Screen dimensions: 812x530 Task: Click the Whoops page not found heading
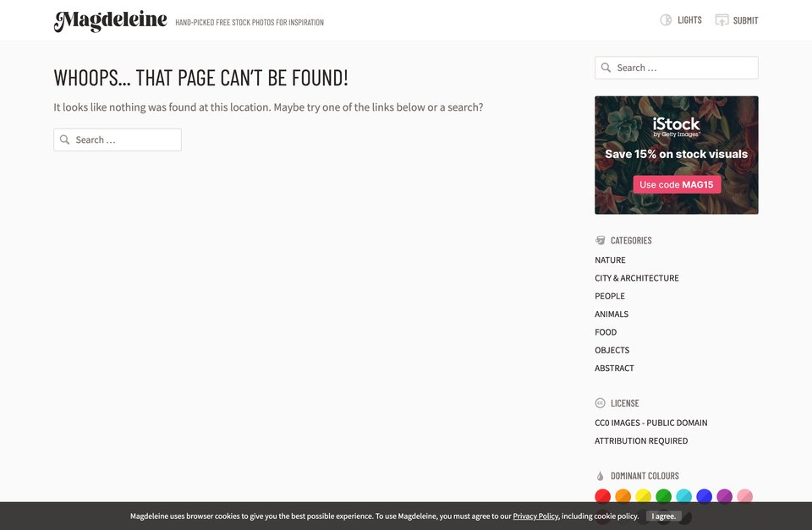(201, 78)
